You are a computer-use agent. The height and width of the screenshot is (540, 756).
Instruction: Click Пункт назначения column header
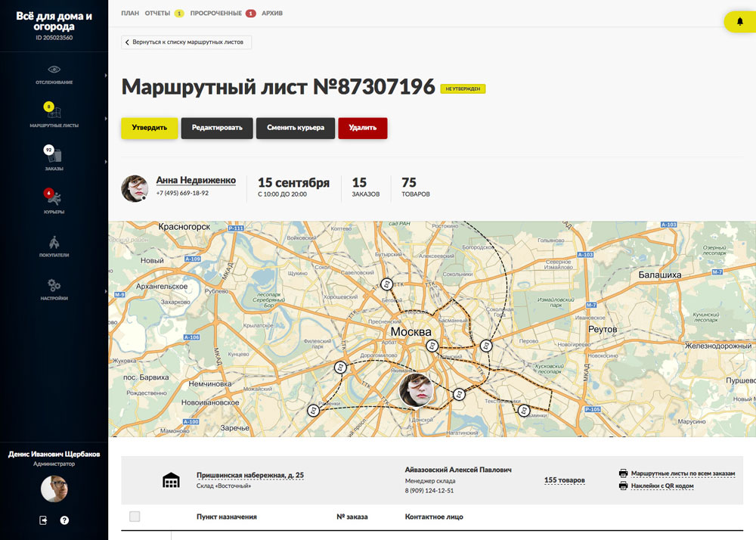pos(227,517)
